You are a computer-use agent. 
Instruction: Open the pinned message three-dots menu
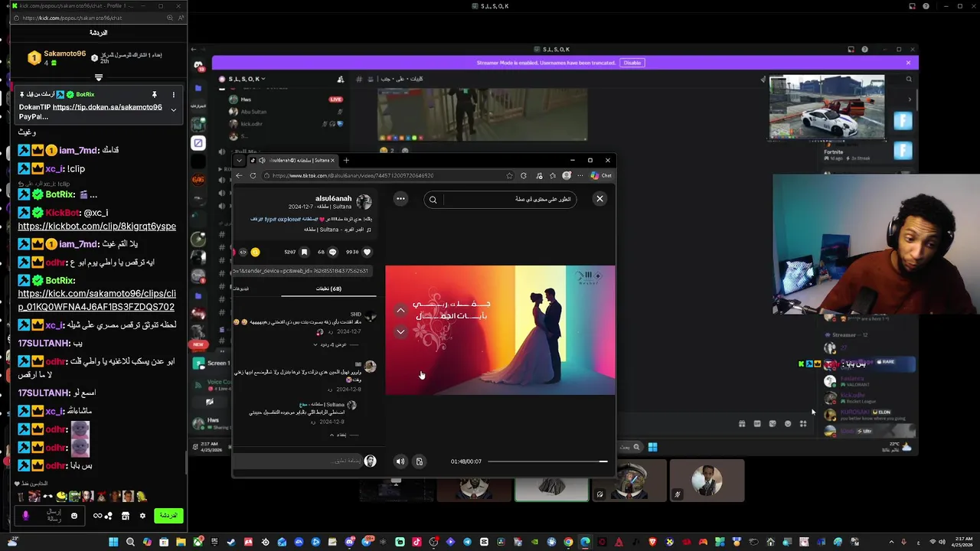click(x=173, y=95)
